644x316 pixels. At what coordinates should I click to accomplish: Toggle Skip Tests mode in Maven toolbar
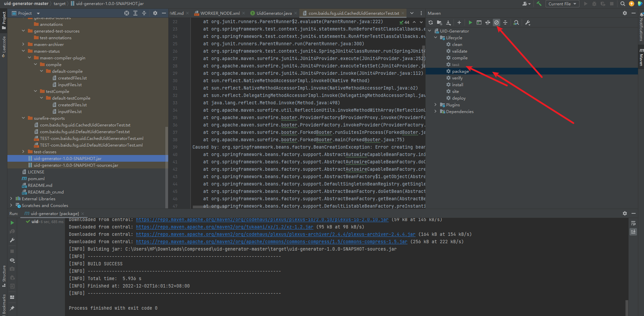(497, 23)
